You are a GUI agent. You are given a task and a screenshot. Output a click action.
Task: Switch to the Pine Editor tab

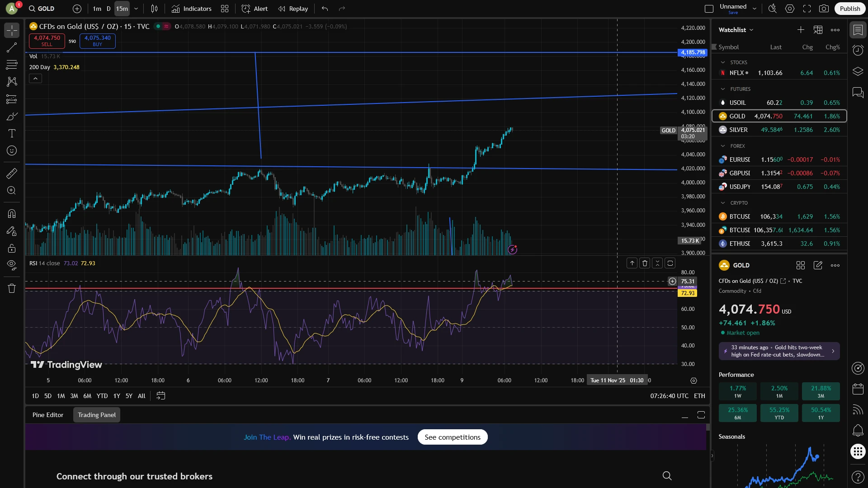point(48,415)
